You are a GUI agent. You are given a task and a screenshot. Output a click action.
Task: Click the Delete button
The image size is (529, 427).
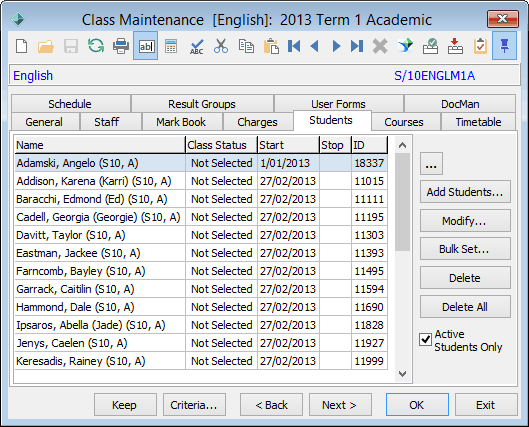pos(465,278)
